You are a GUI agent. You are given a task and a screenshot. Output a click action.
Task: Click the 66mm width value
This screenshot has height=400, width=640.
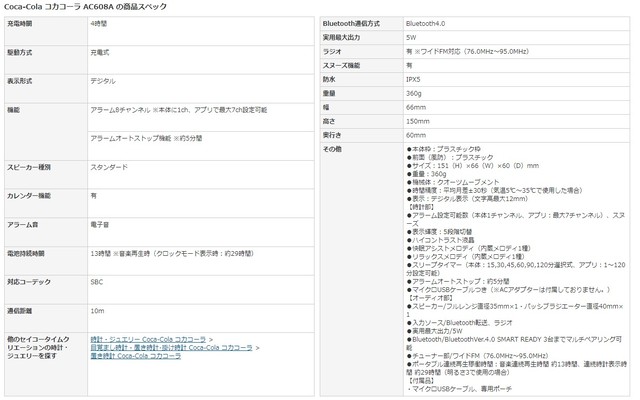click(x=416, y=107)
